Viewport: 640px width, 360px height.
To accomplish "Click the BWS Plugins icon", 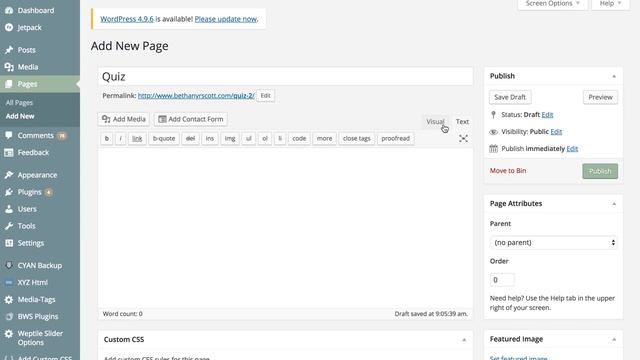I will pyautogui.click(x=9, y=316).
